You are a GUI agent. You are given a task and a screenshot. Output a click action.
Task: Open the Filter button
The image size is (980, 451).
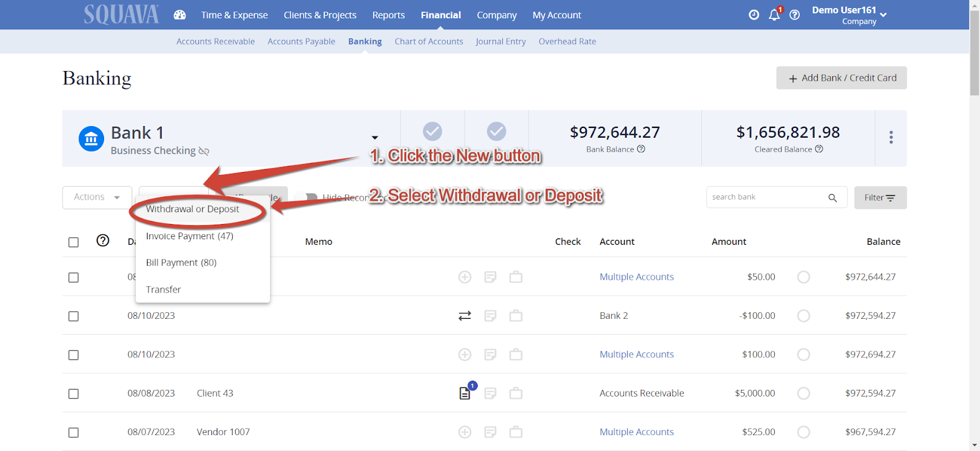tap(880, 198)
